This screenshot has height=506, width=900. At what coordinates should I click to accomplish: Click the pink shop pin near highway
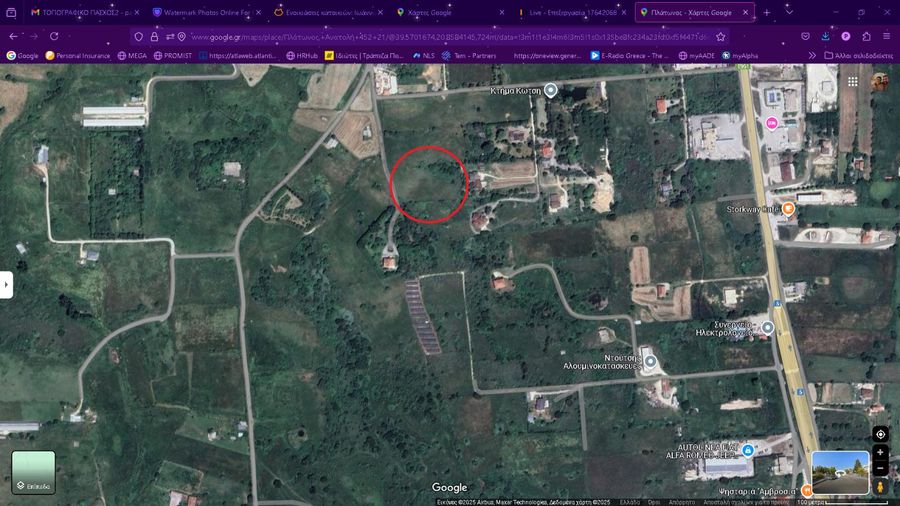(771, 123)
